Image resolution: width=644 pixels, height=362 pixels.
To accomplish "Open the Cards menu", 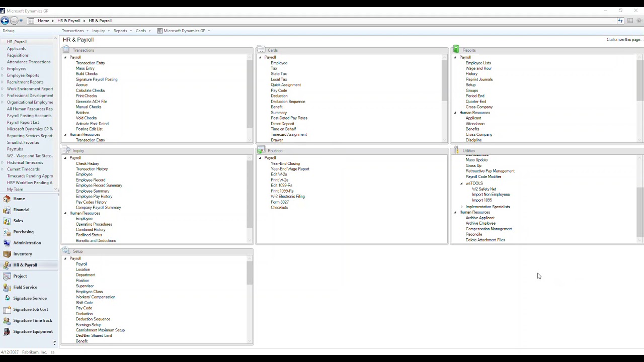I will 143,31.
